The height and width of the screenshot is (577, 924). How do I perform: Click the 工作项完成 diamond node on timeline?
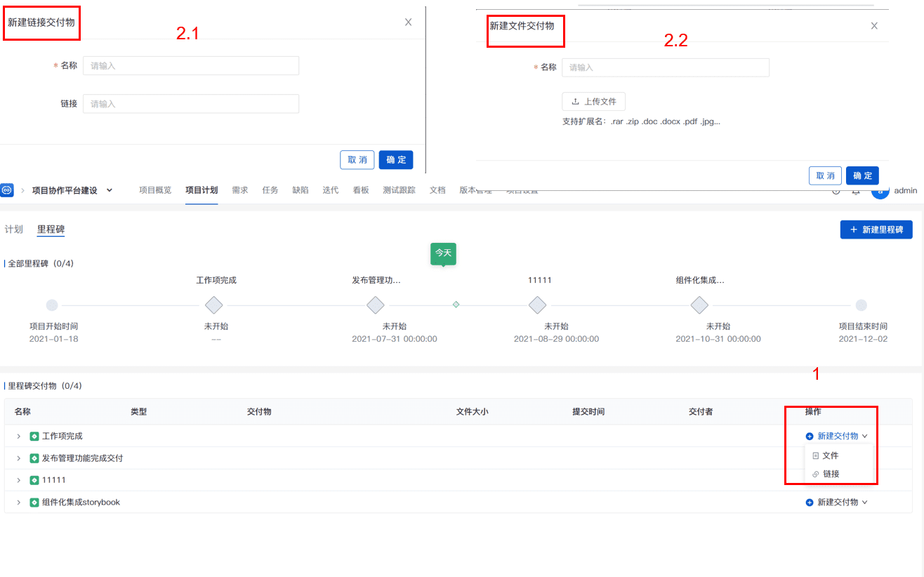tap(213, 305)
